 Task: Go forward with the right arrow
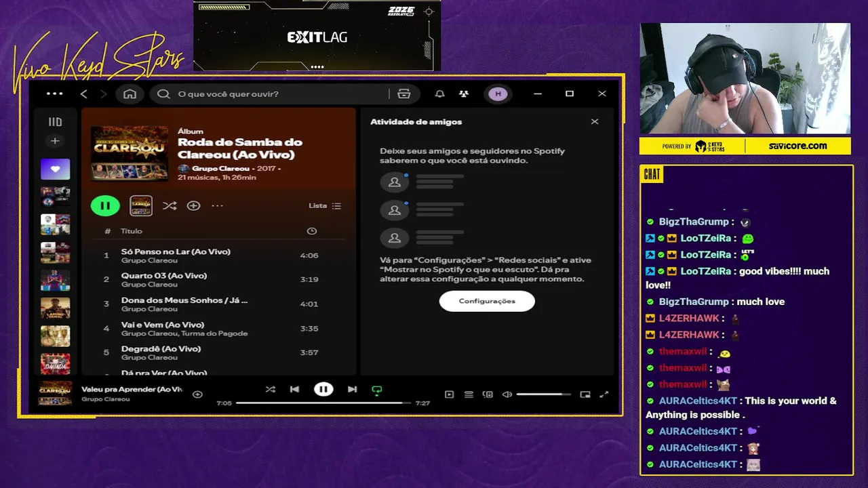pos(103,94)
